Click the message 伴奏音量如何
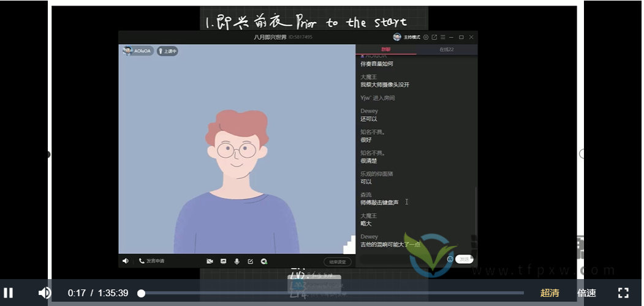The width and height of the screenshot is (644, 306). [377, 64]
